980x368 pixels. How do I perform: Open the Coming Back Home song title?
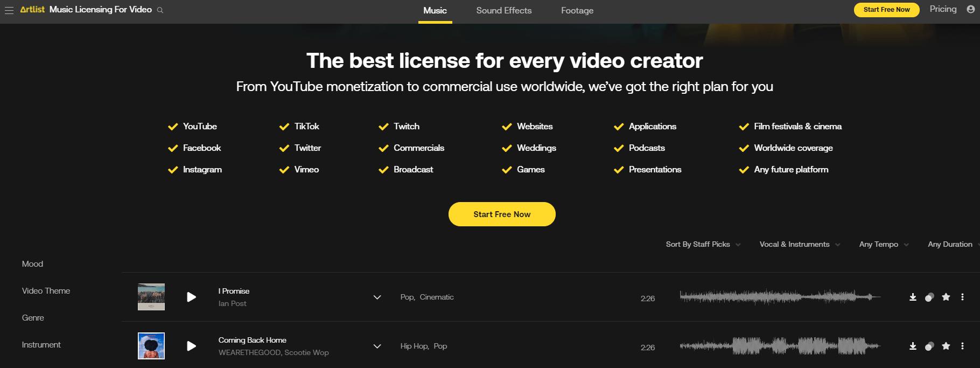pyautogui.click(x=252, y=340)
